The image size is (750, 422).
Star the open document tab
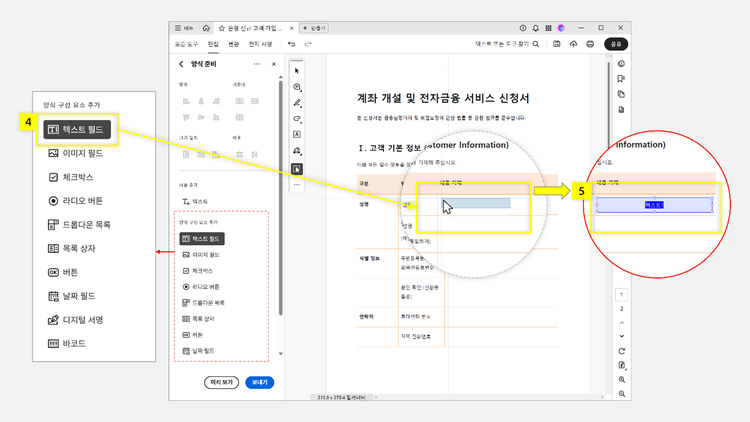pos(222,28)
